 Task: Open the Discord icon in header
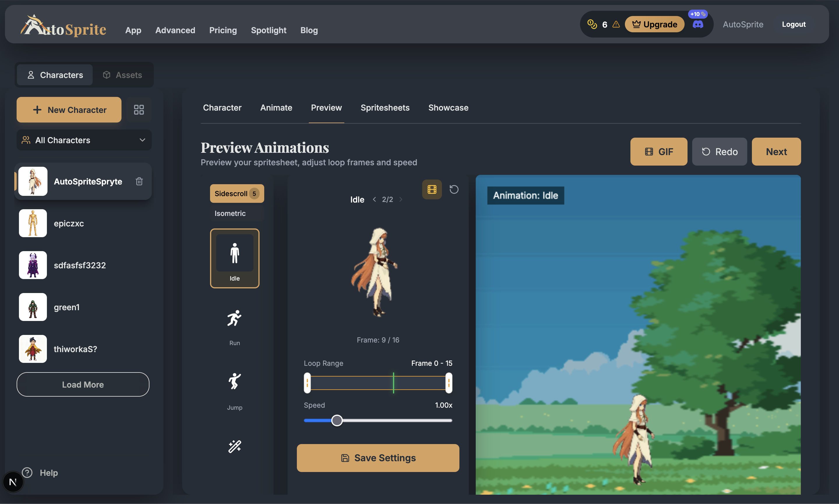[698, 24]
